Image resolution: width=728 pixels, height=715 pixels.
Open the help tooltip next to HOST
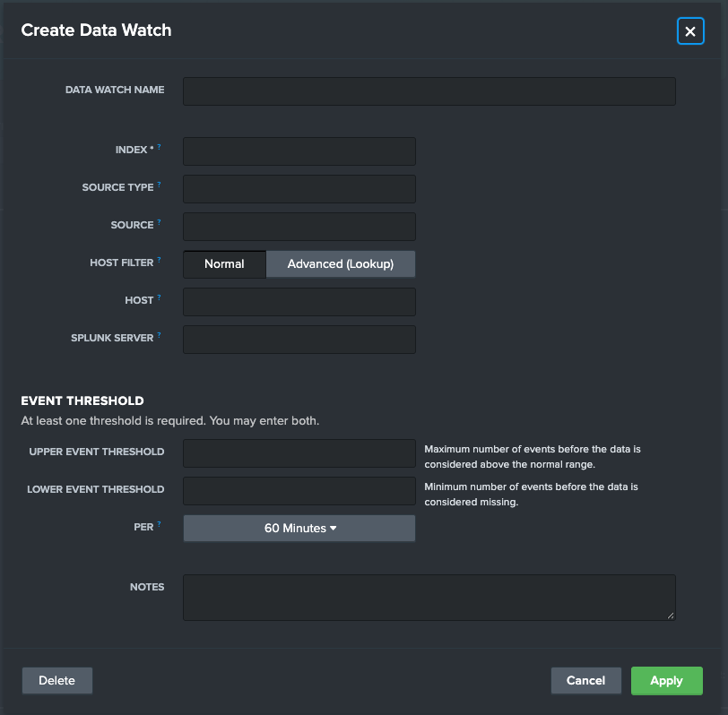[x=159, y=297]
